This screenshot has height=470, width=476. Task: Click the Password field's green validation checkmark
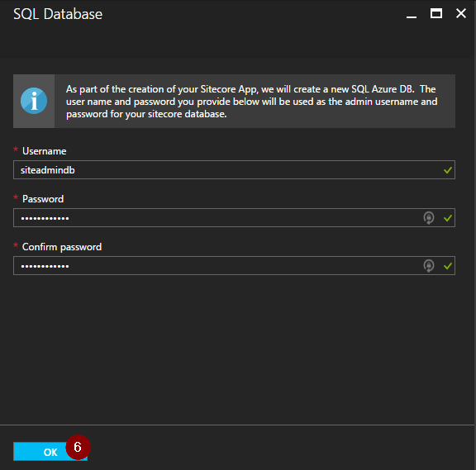(447, 218)
